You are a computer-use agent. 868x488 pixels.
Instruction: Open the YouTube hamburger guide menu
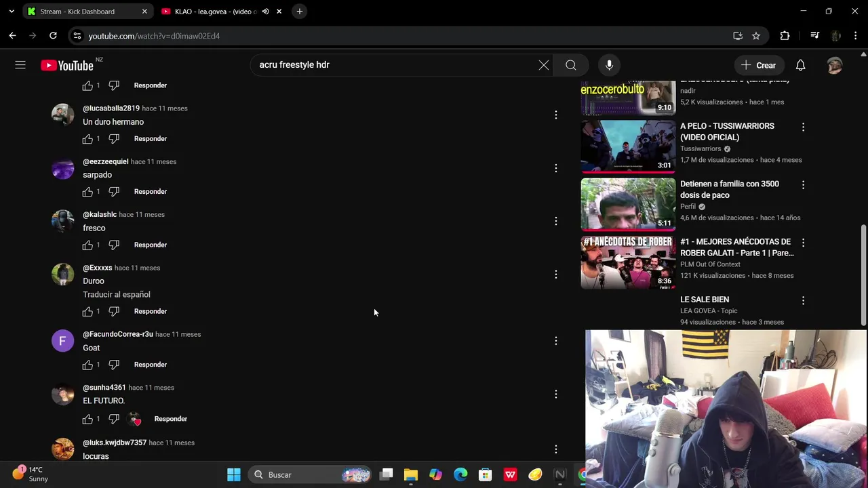(20, 65)
